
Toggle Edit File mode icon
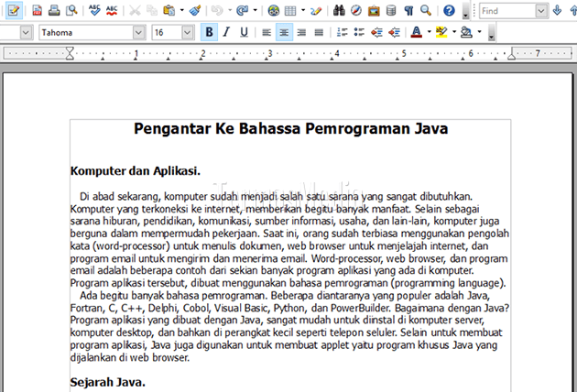tap(14, 11)
